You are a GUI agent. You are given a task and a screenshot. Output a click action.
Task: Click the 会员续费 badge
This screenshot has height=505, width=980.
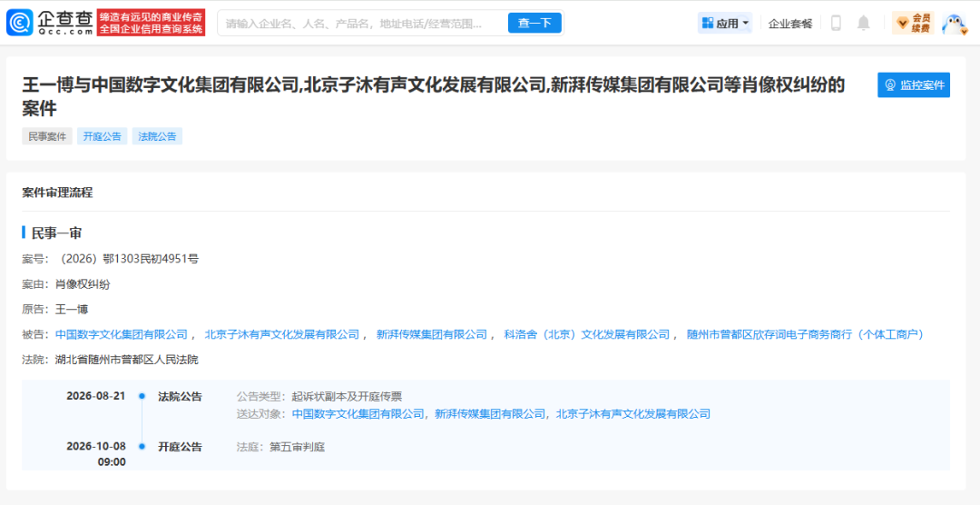tap(913, 23)
